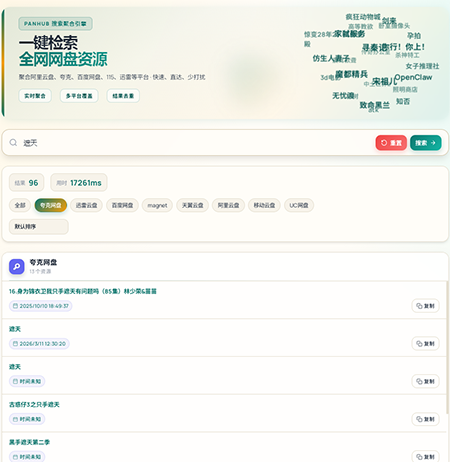Screen dimensions: 450x462
Task: Filter results by magnet
Action: 157,205
